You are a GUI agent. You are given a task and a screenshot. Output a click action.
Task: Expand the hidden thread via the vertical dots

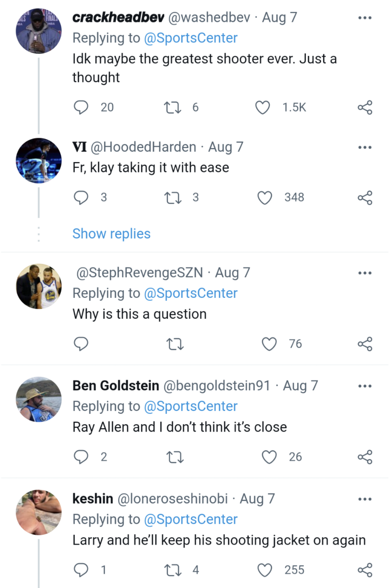coord(39,234)
